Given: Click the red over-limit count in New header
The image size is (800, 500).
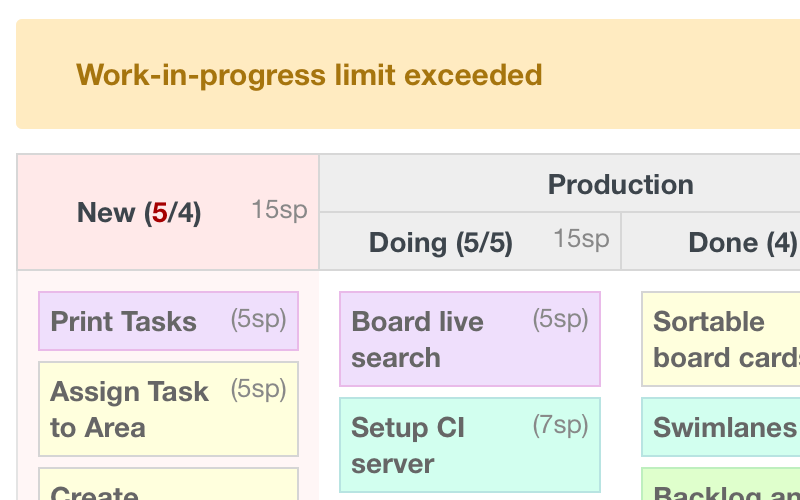Looking at the screenshot, I should pos(160,213).
